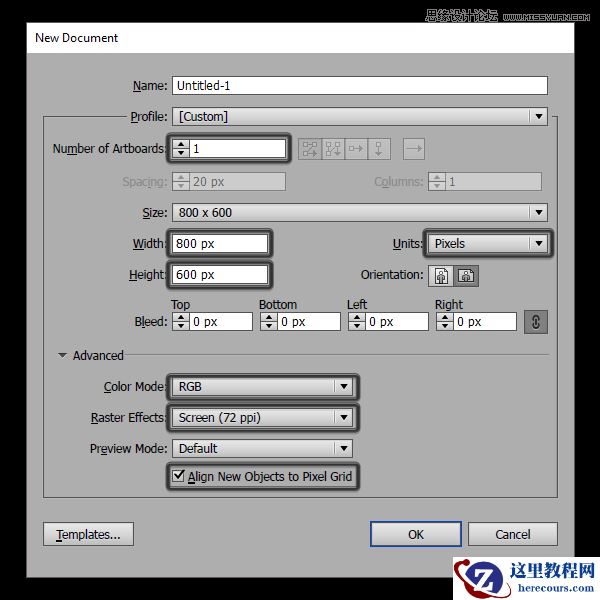Collapse the Advanced section
The height and width of the screenshot is (600, 600).
pos(62,355)
